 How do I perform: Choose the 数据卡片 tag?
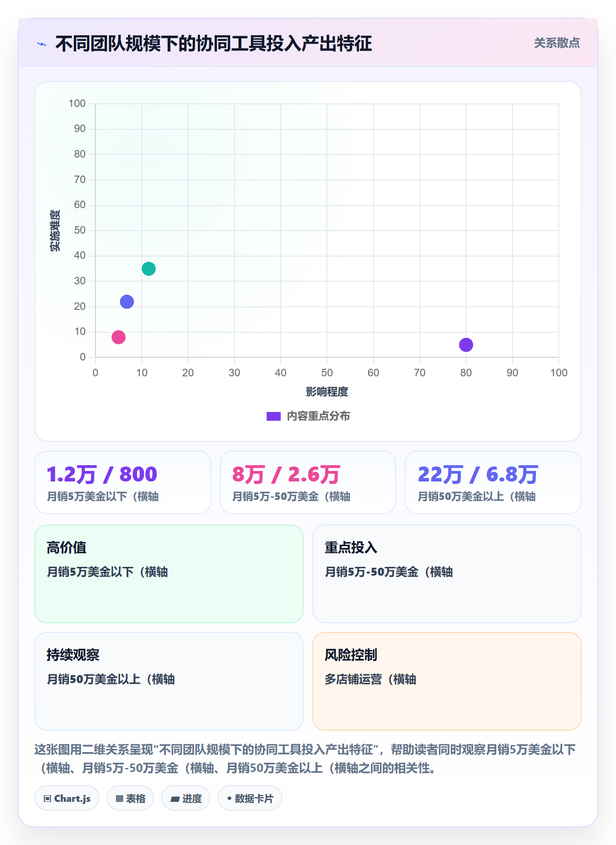[x=250, y=798]
